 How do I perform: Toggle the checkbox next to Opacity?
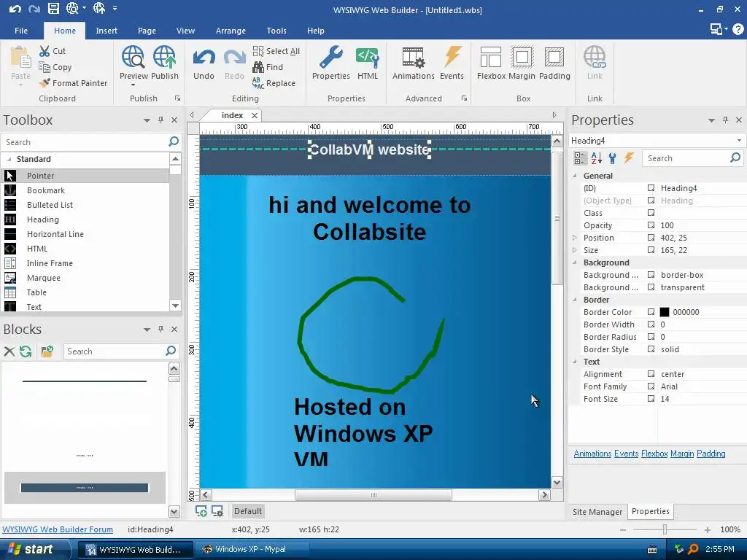(x=651, y=225)
